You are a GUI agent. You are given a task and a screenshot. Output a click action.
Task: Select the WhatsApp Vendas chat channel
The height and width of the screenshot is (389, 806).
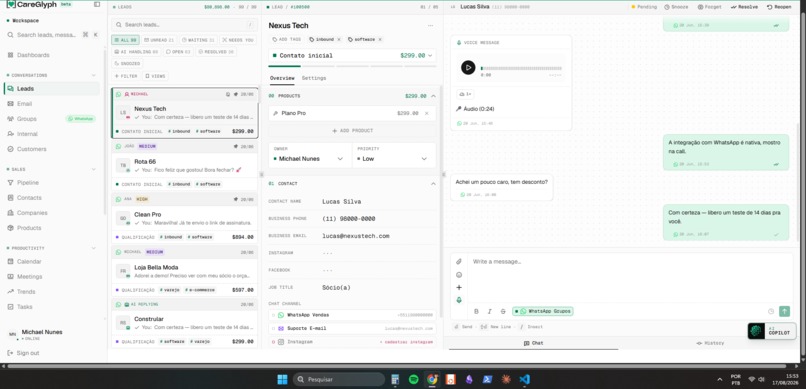pos(352,315)
